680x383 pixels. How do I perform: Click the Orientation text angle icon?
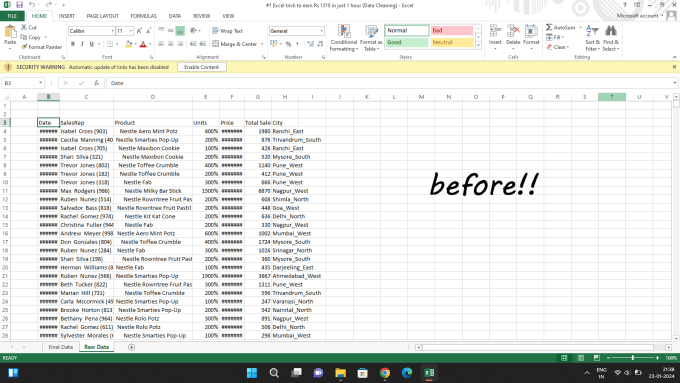pyautogui.click(x=193, y=30)
